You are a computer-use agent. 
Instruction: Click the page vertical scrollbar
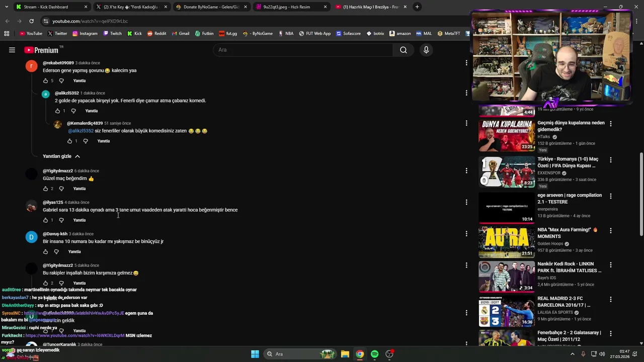click(x=641, y=193)
